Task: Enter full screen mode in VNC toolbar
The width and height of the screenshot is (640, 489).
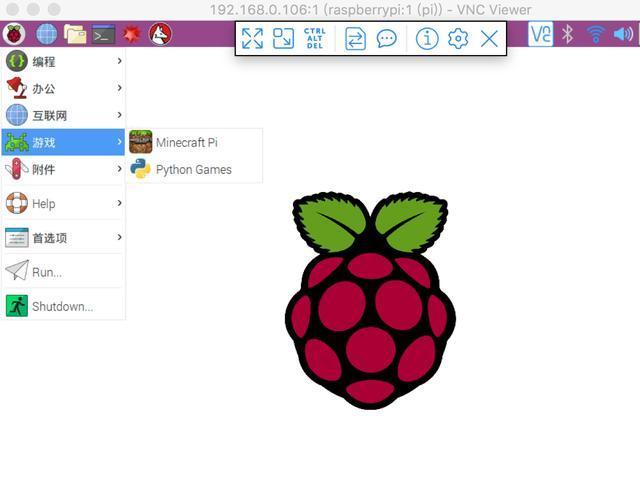Action: tap(252, 39)
